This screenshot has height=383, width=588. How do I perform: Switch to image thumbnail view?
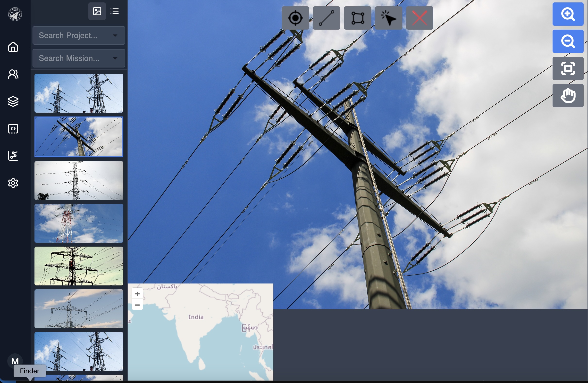click(97, 11)
